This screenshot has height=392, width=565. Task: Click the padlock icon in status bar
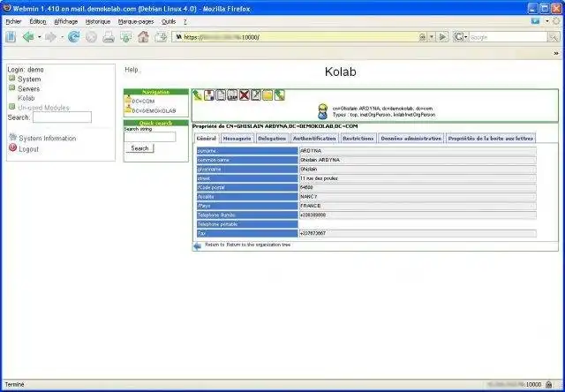[x=549, y=384]
